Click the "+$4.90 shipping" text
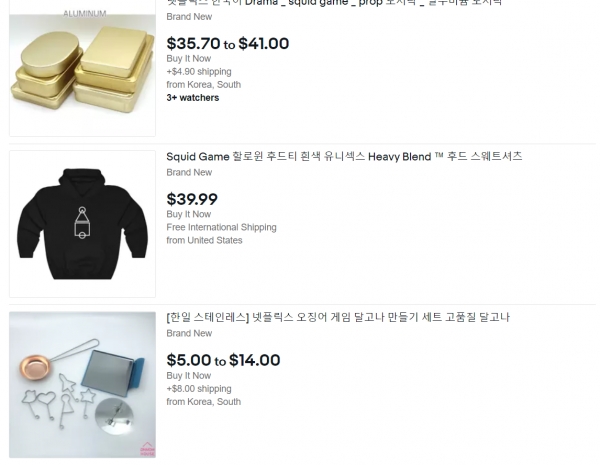This screenshot has height=465, width=600. tap(198, 72)
